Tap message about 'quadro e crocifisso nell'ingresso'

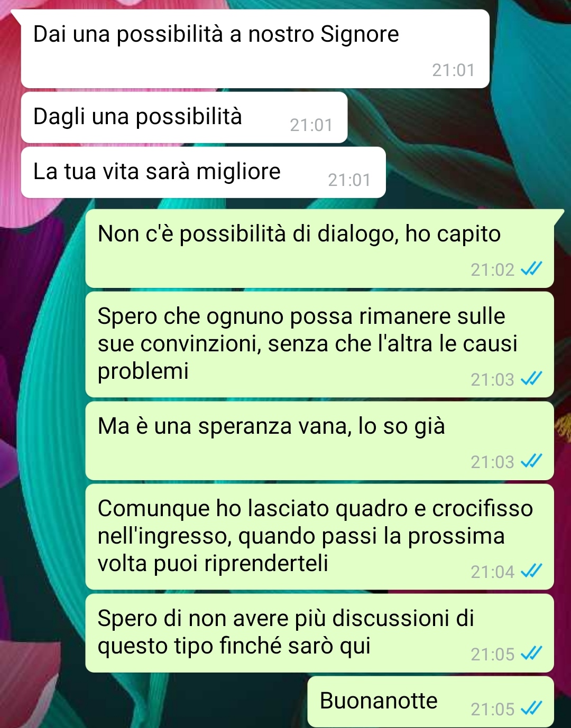coord(319,537)
